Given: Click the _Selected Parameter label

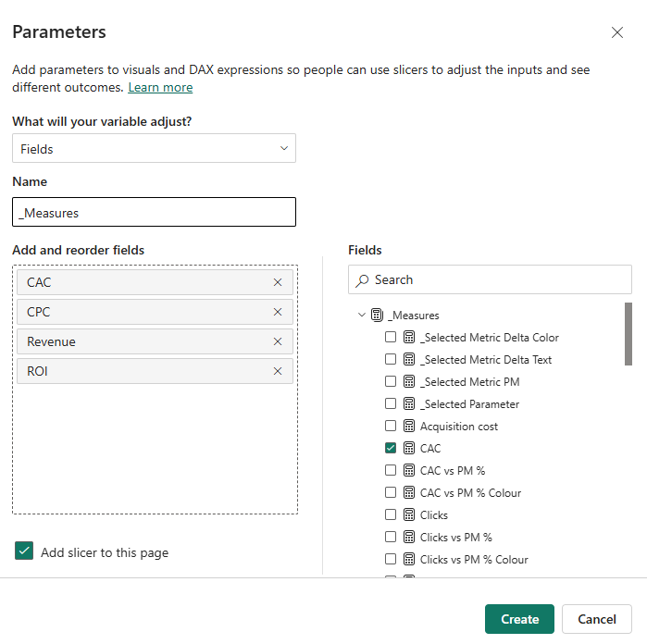Looking at the screenshot, I should pyautogui.click(x=469, y=404).
